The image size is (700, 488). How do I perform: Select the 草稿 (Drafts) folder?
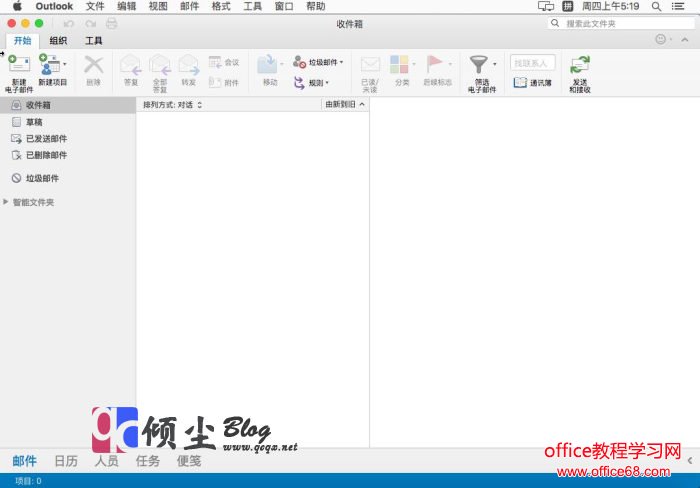pyautogui.click(x=33, y=122)
